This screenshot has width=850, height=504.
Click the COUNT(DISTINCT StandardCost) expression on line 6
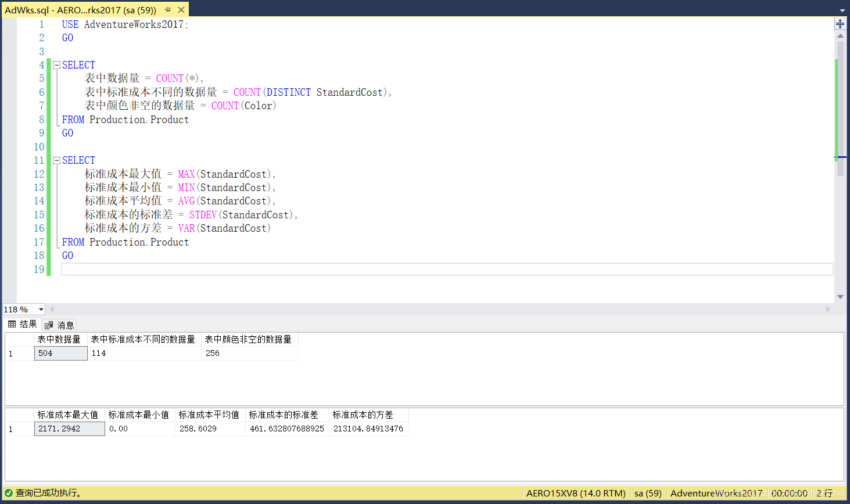311,92
